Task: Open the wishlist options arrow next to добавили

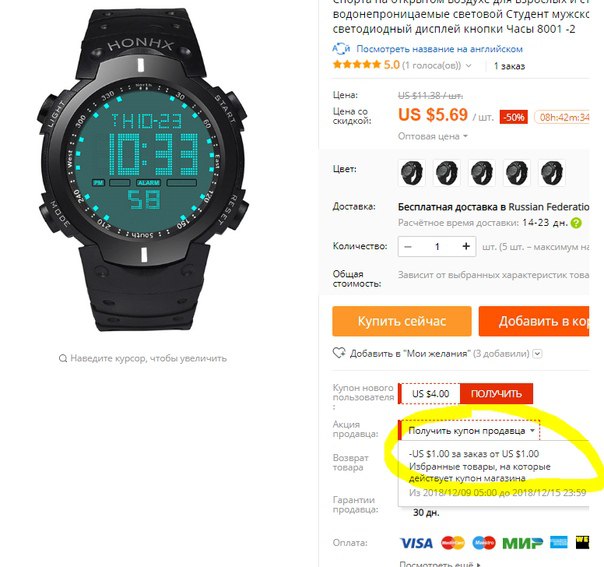Action: point(538,353)
